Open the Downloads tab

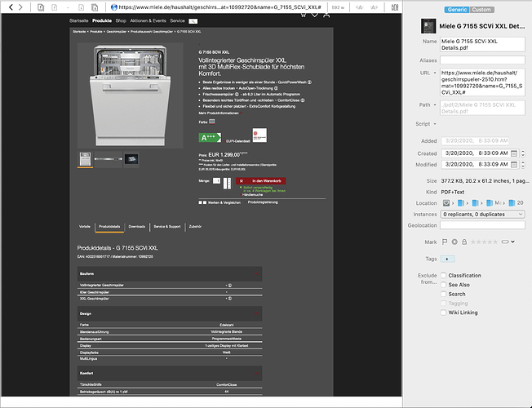tap(137, 226)
